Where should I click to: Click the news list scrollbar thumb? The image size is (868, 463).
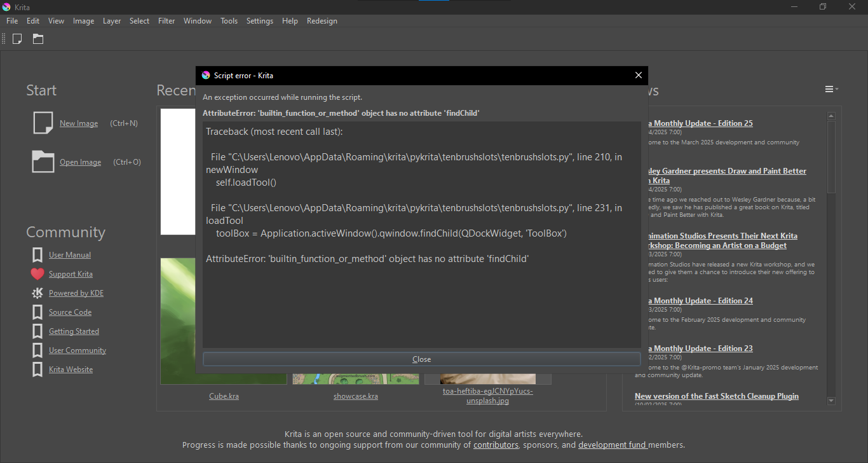pos(831,156)
